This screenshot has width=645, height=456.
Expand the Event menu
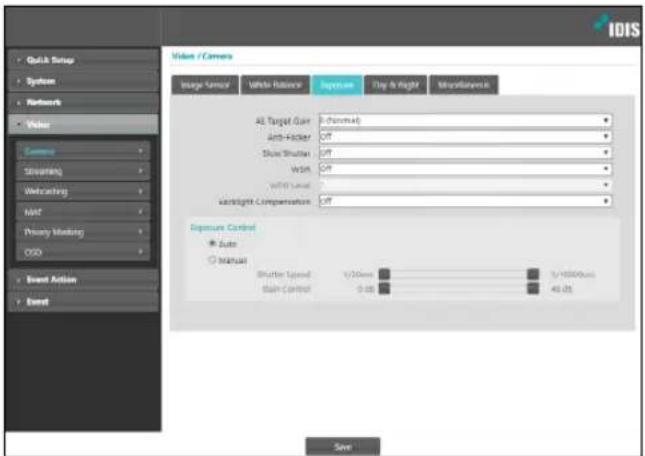pyautogui.click(x=83, y=302)
